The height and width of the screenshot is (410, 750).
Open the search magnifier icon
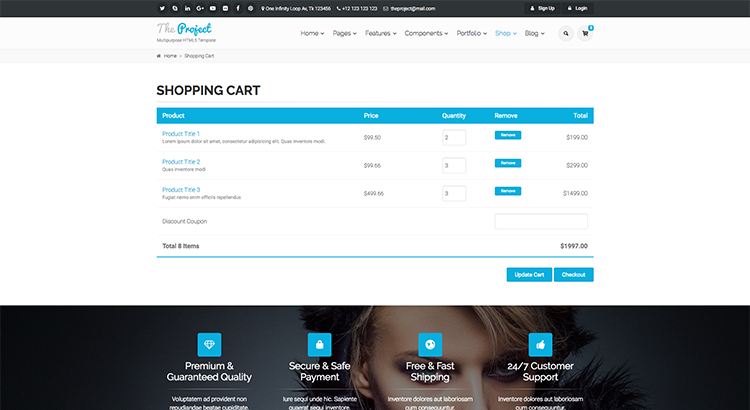click(566, 33)
